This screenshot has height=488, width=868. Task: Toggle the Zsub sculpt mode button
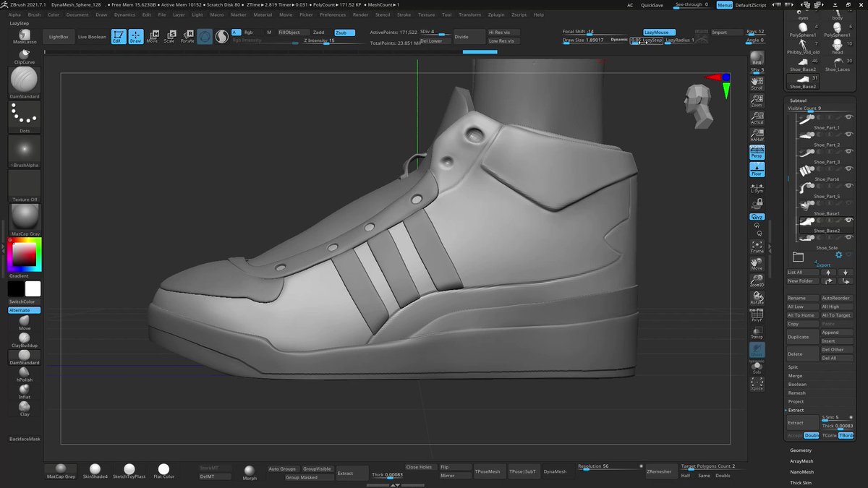(345, 33)
